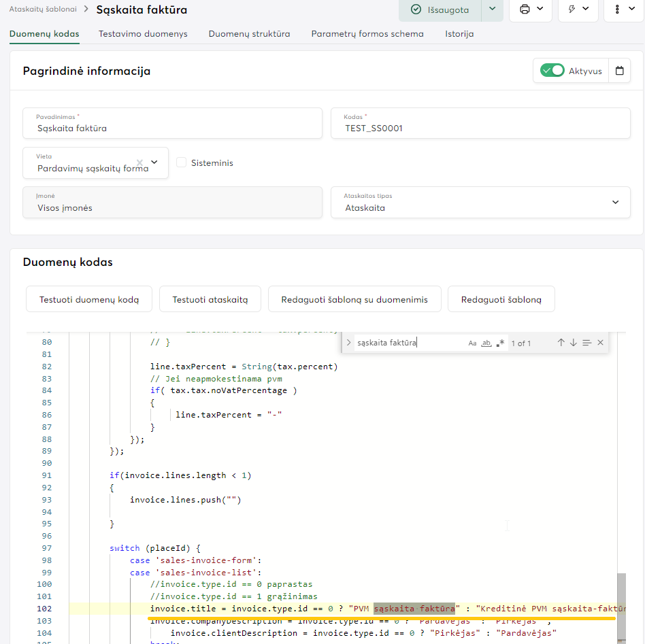Clear the Vieta field selection
645x644 pixels.
click(139, 163)
